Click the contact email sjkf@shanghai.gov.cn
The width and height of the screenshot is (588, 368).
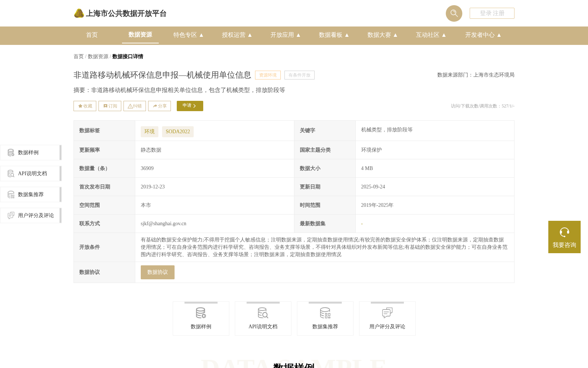(164, 224)
